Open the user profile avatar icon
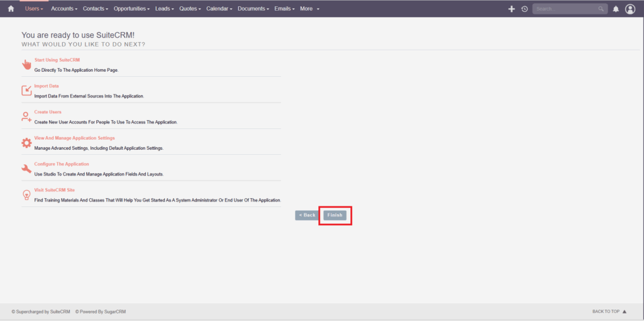644x321 pixels. point(630,9)
